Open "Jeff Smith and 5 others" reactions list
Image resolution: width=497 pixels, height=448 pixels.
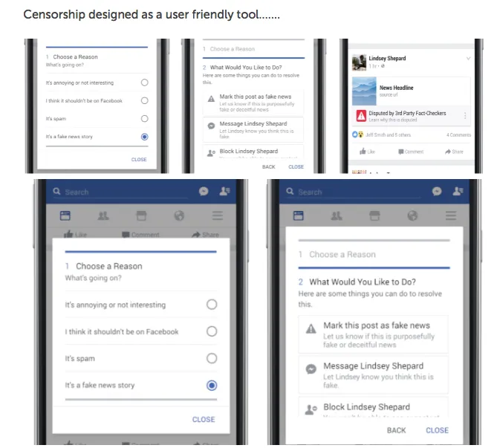[389, 134]
